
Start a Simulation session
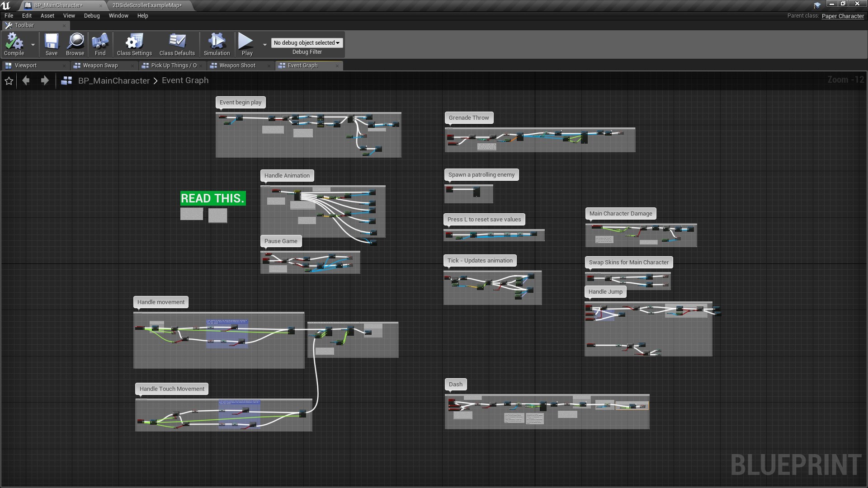217,44
